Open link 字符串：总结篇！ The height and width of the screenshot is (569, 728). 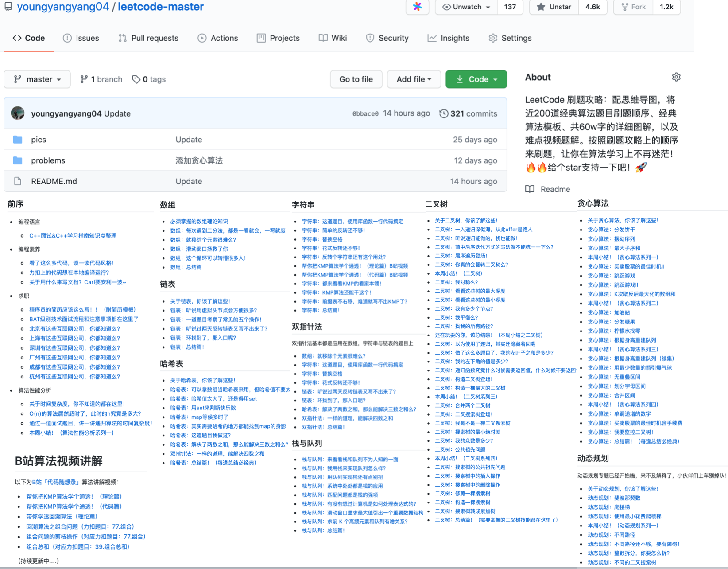pos(321,310)
